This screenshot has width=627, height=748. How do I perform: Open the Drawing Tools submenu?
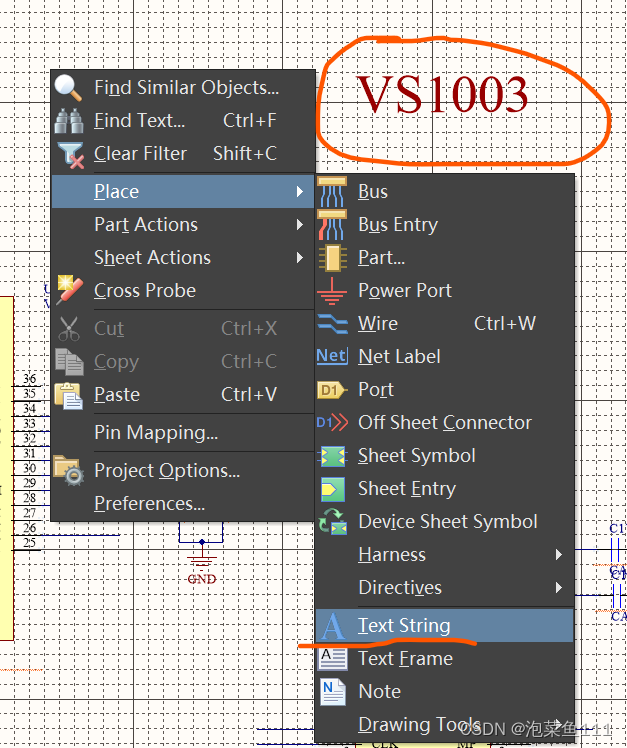point(444,725)
